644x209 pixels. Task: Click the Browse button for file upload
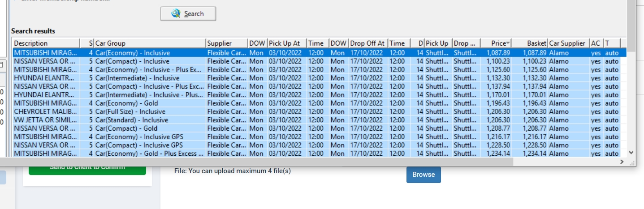424,175
